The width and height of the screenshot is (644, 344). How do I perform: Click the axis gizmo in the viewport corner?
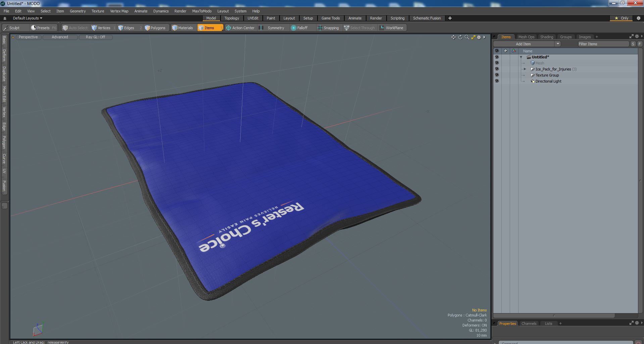[38, 329]
